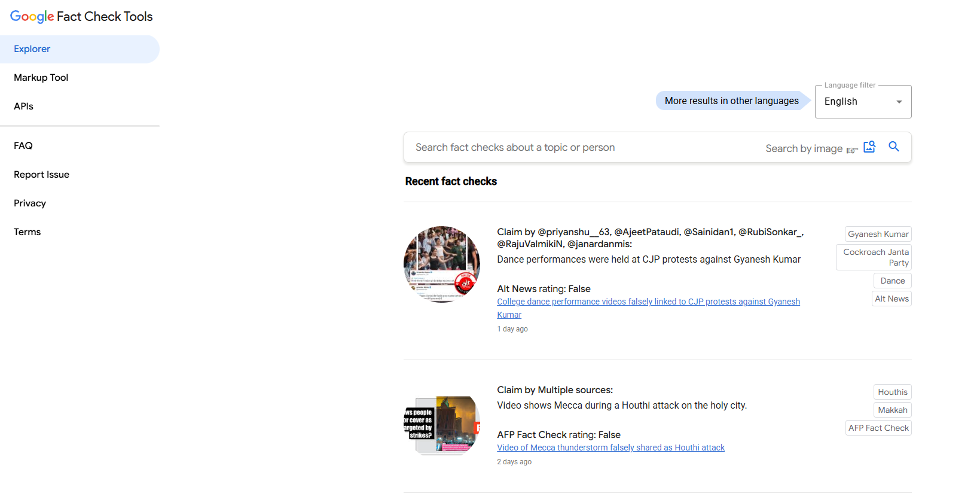Click the '1 day ago' timestamp
The width and height of the screenshot is (980, 493).
512,329
